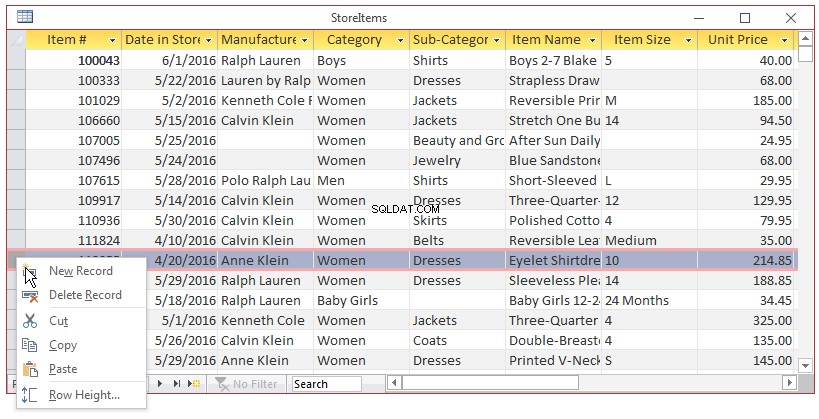
Task: Click the StoreItems table icon in title bar
Action: click(25, 17)
